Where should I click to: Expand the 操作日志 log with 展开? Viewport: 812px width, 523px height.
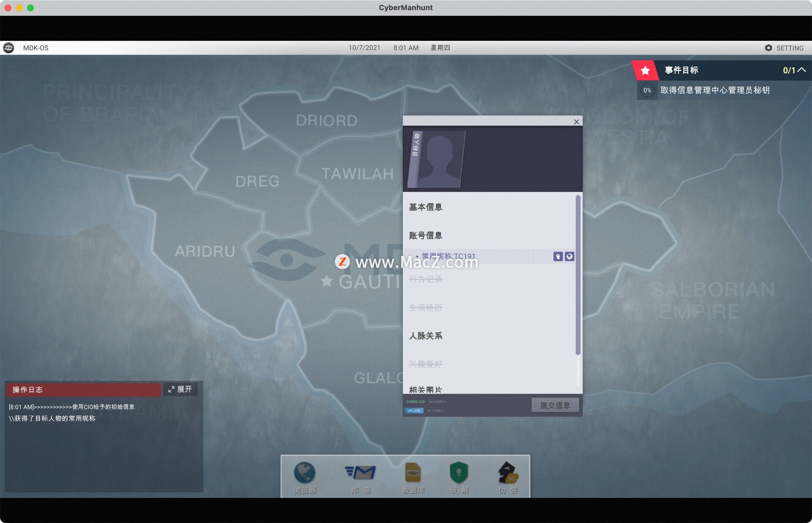[x=180, y=389]
